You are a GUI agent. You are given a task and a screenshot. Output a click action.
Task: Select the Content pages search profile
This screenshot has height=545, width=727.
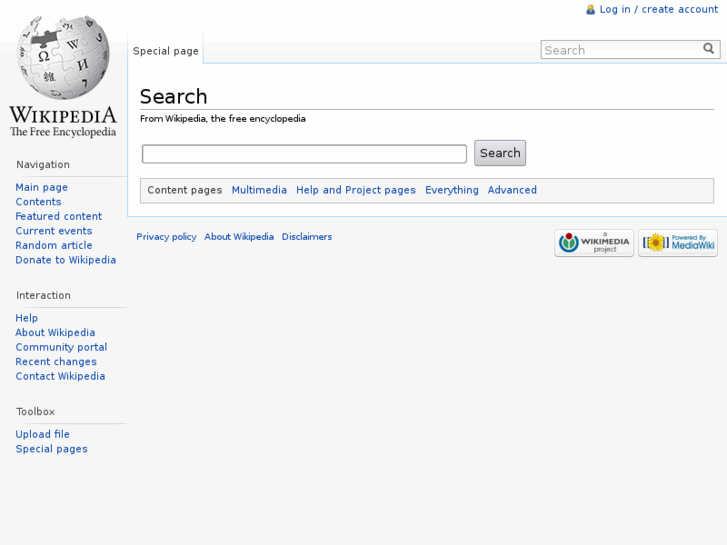pyautogui.click(x=185, y=190)
